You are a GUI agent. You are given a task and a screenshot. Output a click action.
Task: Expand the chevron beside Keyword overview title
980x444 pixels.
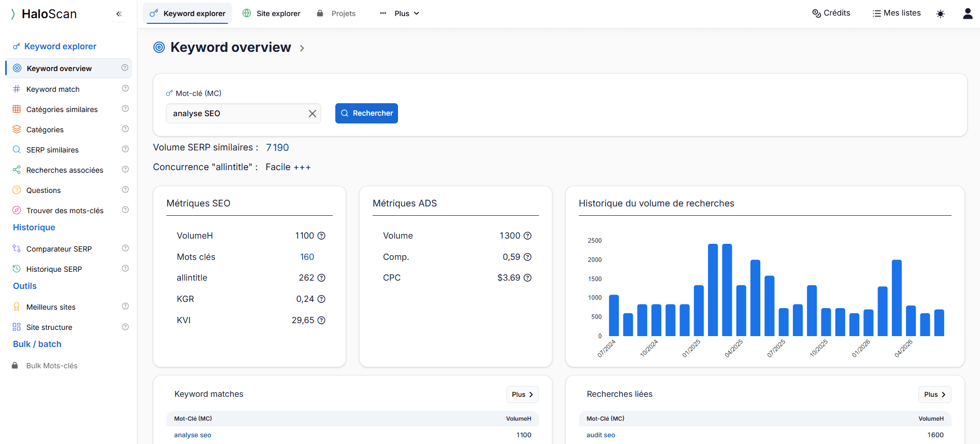click(x=302, y=48)
